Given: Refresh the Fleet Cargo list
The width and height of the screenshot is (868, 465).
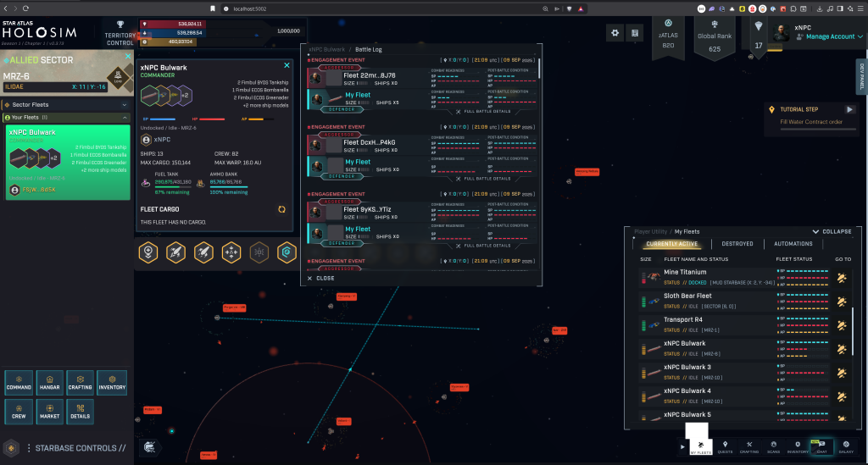Looking at the screenshot, I should 281,209.
